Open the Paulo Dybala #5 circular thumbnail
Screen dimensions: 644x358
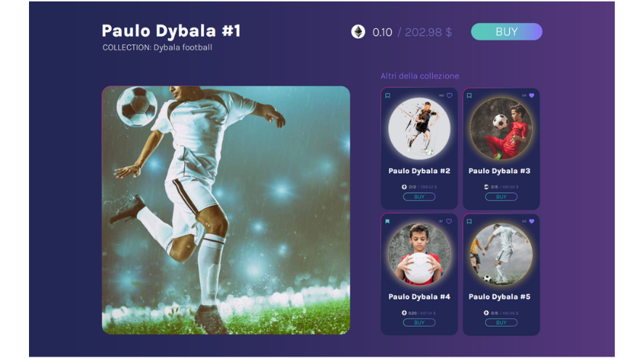pos(501,254)
